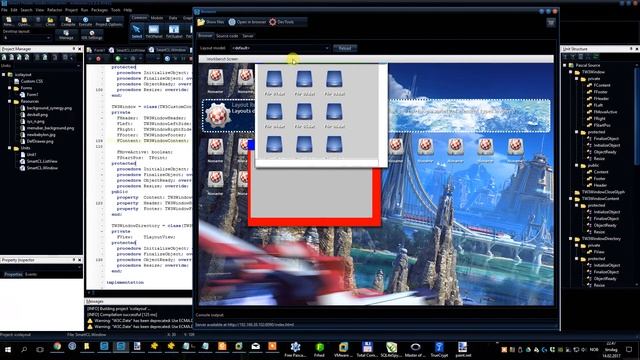Screen dimensions: 640x360
Task: Open the SmartCL.Window editor tab
Action: 168,50
